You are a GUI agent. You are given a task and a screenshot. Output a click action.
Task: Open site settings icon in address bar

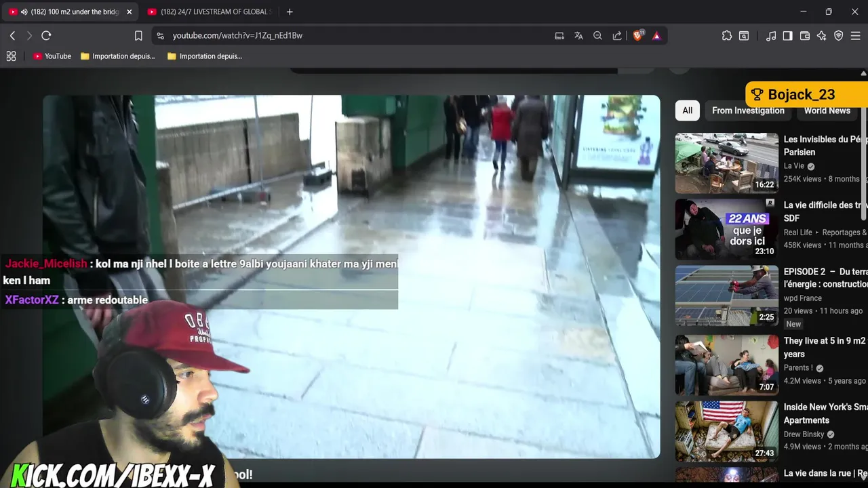click(x=160, y=36)
